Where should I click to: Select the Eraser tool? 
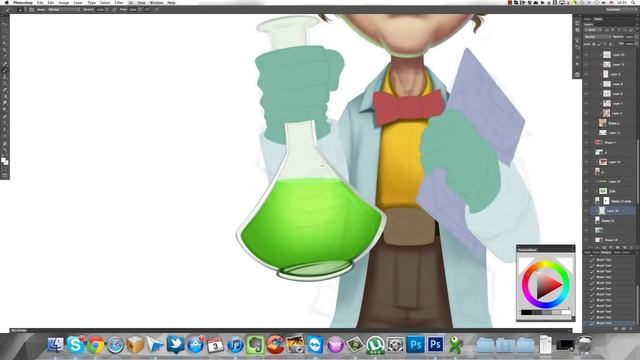click(x=5, y=90)
